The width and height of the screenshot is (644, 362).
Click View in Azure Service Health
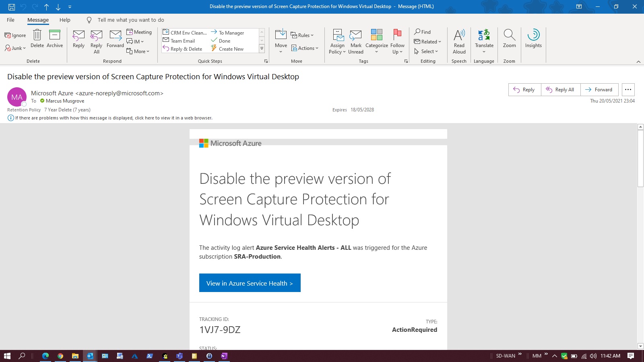tap(250, 283)
